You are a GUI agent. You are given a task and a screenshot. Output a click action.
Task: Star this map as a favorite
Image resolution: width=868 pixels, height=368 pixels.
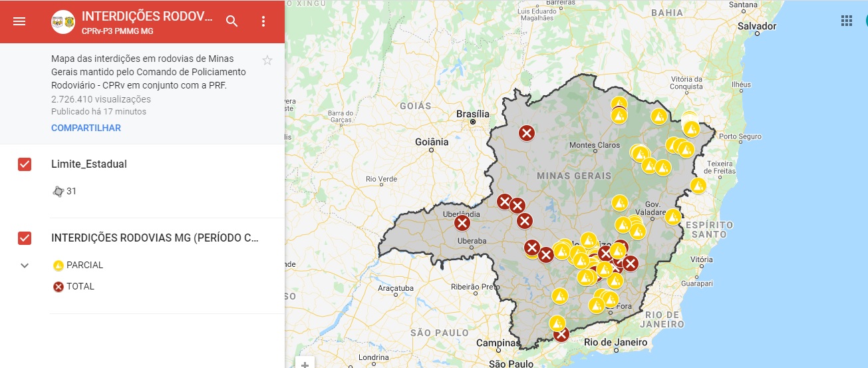click(x=267, y=61)
